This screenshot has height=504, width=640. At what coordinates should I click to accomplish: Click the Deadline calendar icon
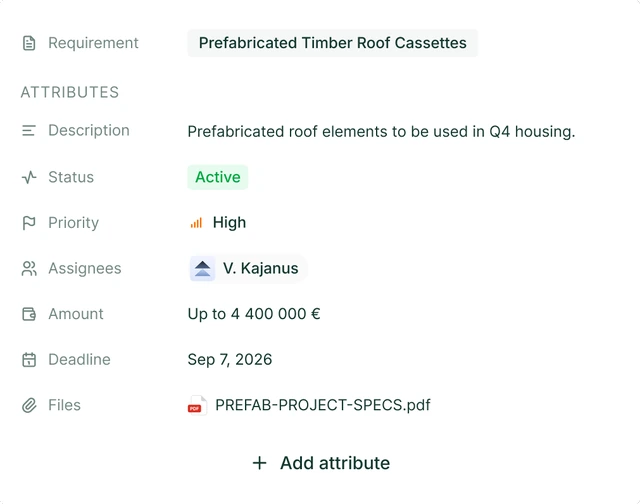tap(29, 360)
